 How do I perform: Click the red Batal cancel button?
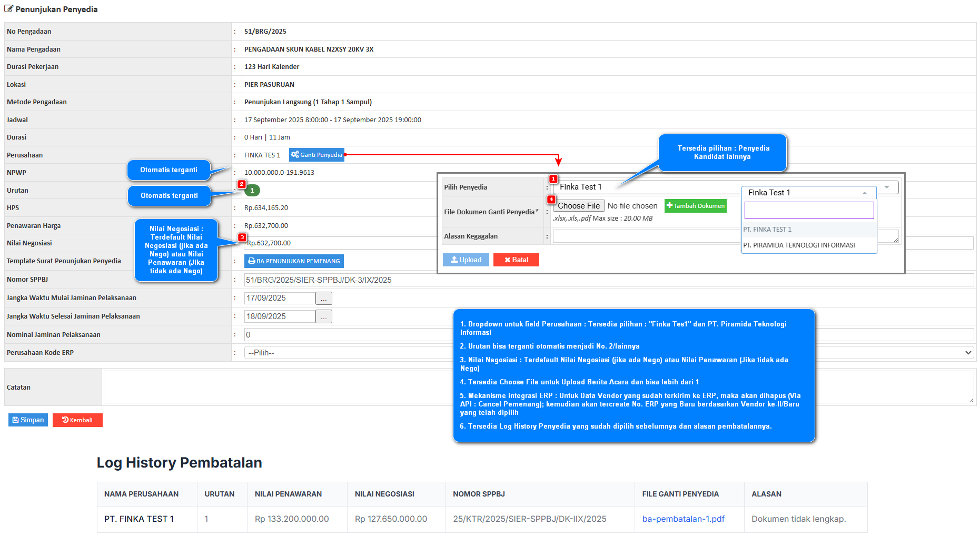point(516,260)
